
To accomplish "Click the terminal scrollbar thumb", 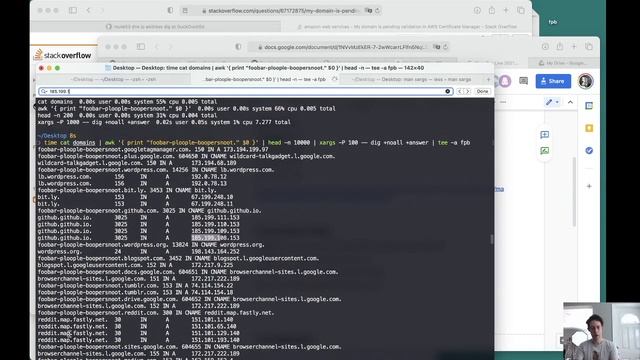I will click(492, 239).
